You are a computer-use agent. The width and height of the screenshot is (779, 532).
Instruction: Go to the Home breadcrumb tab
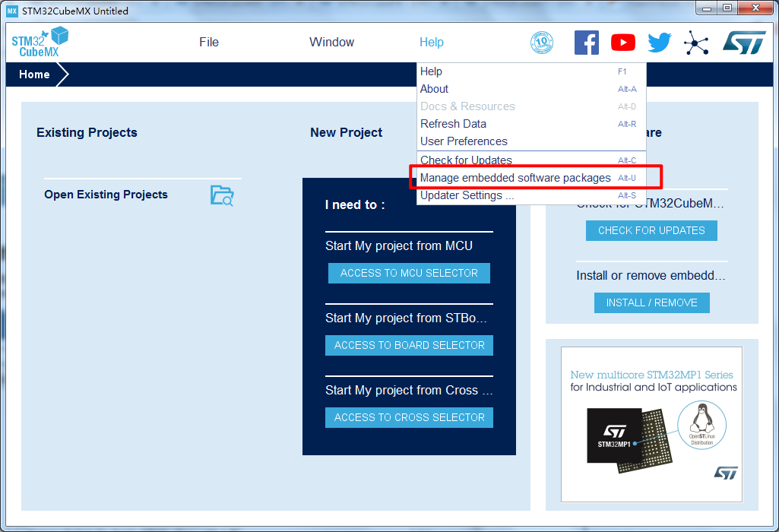coord(34,74)
